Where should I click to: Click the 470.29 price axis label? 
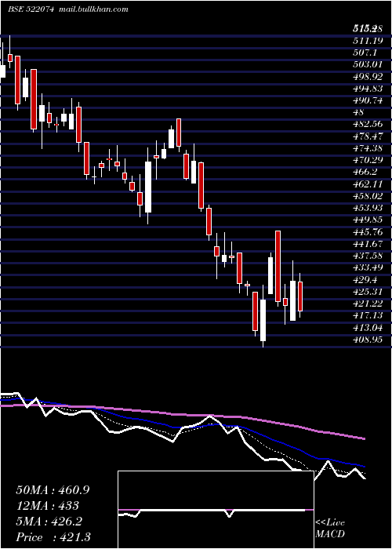coord(367,160)
